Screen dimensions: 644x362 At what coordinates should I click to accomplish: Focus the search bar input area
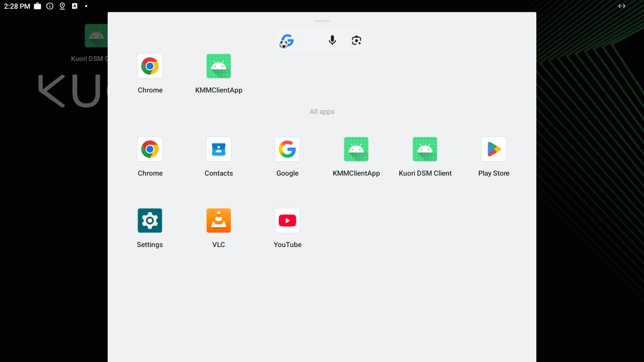click(322, 41)
